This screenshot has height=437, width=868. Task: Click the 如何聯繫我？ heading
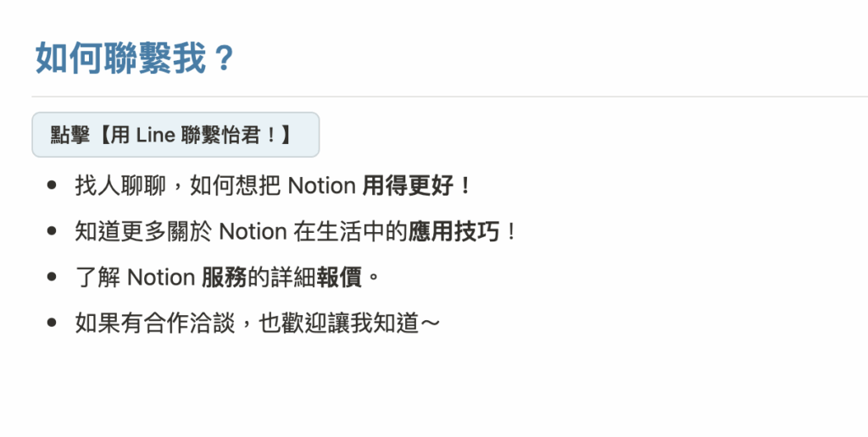tap(134, 59)
